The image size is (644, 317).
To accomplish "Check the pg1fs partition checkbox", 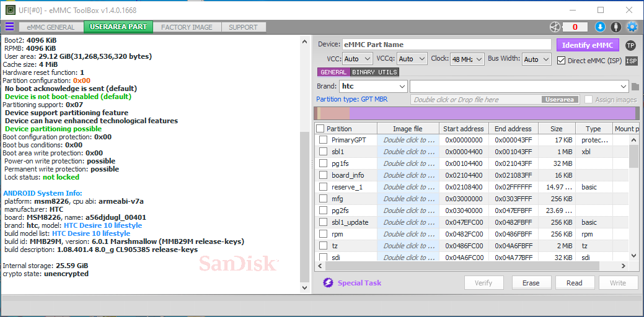I will coord(323,163).
